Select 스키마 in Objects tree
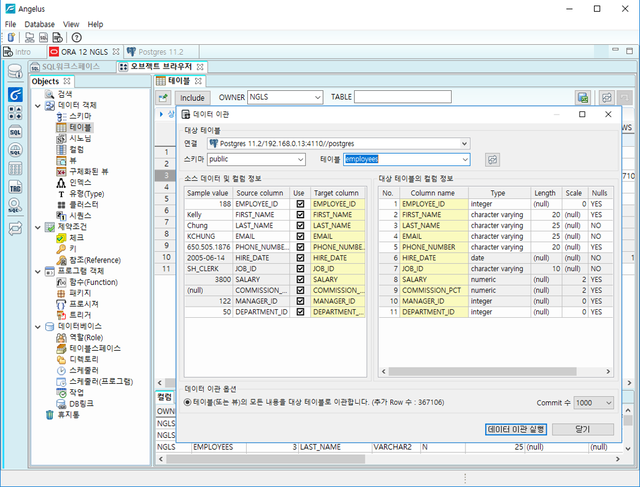The height and width of the screenshot is (487, 640). tap(80, 116)
